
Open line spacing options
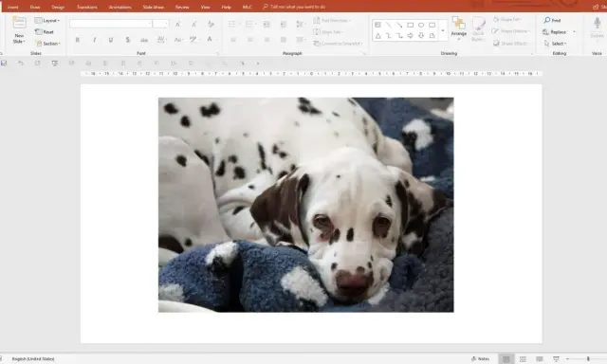pos(301,24)
